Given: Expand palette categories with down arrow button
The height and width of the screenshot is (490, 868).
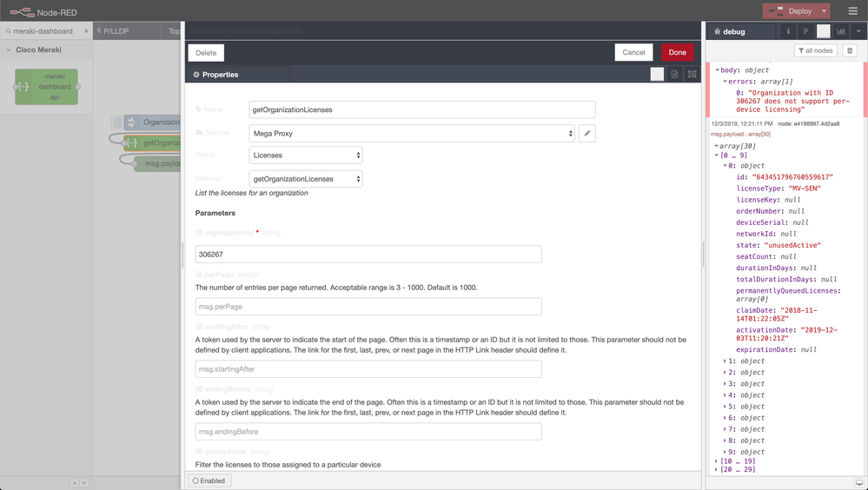Looking at the screenshot, I should coord(84,483).
